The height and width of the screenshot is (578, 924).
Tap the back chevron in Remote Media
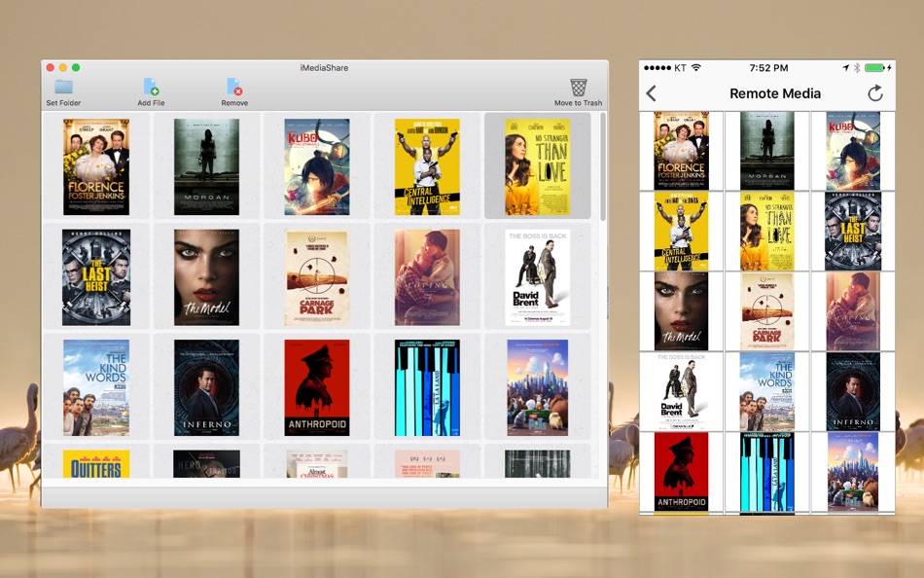(651, 93)
